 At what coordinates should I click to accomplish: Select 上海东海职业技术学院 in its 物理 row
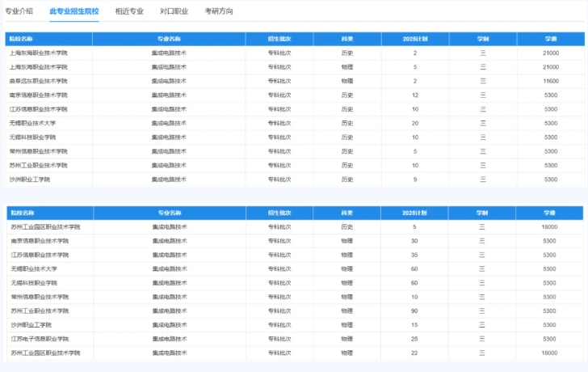tap(38, 67)
